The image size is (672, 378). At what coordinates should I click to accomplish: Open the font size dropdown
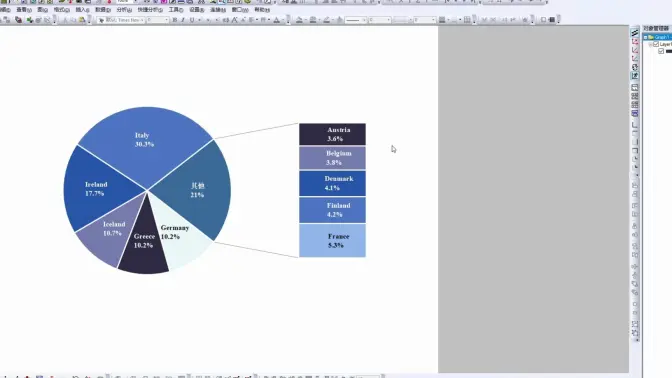click(x=157, y=20)
